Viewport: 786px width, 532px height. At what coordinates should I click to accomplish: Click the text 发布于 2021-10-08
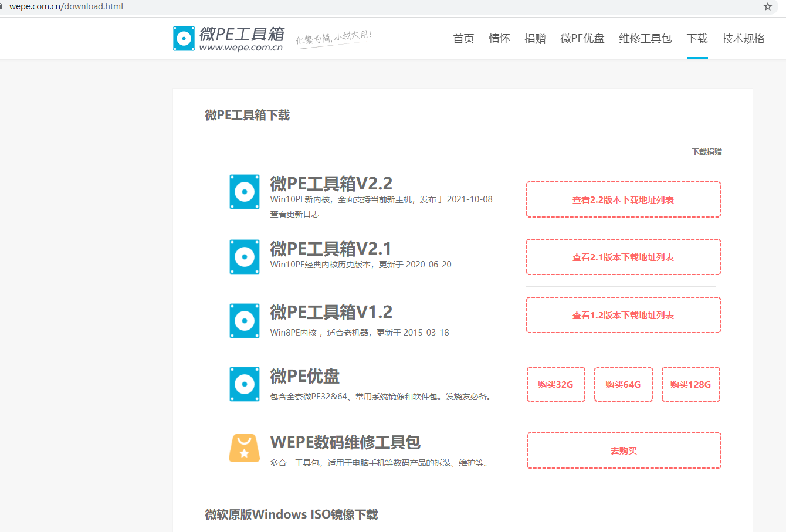[x=456, y=199]
